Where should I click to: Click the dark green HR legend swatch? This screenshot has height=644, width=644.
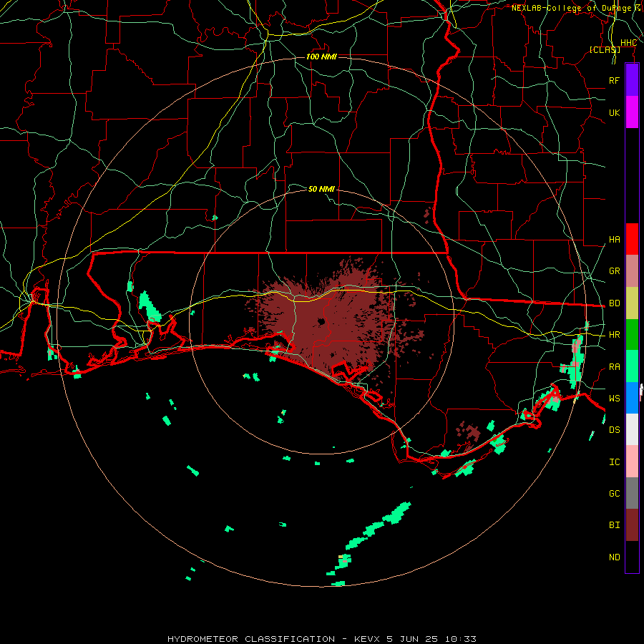coord(632,334)
